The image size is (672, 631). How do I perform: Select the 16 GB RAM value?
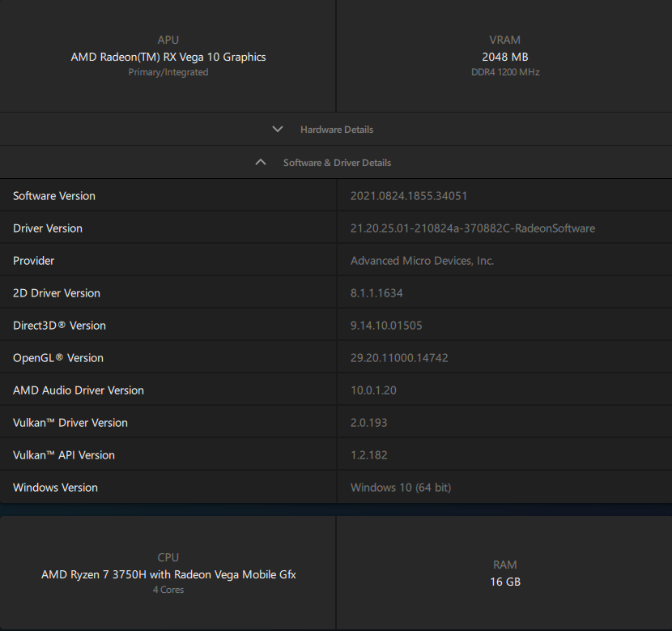click(x=505, y=582)
